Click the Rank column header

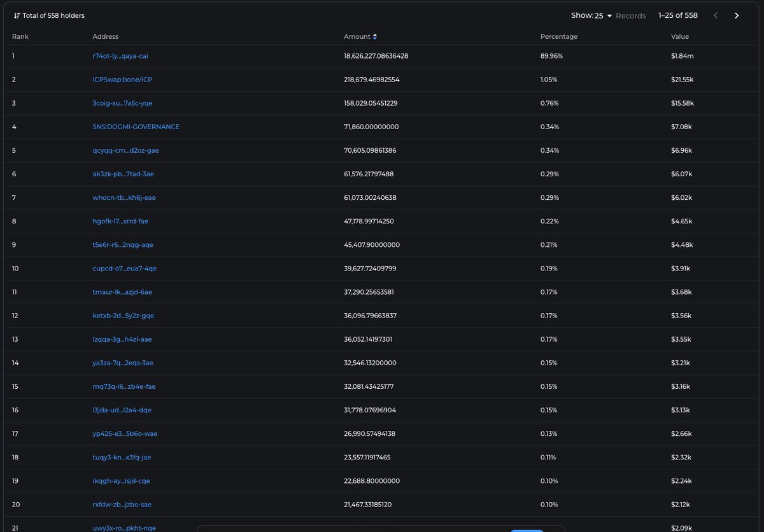20,36
